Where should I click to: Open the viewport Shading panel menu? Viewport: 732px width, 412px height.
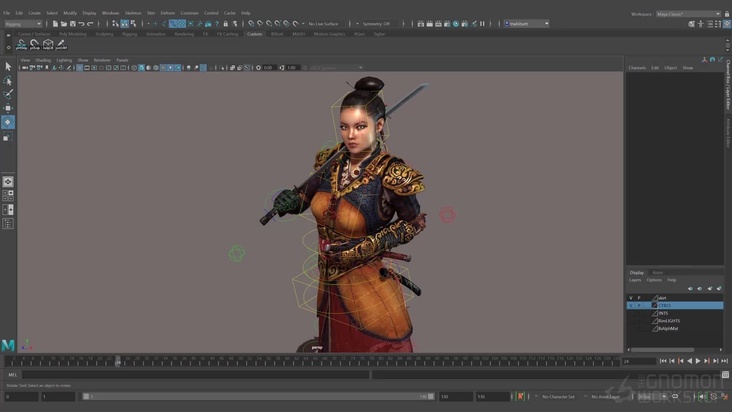click(43, 60)
